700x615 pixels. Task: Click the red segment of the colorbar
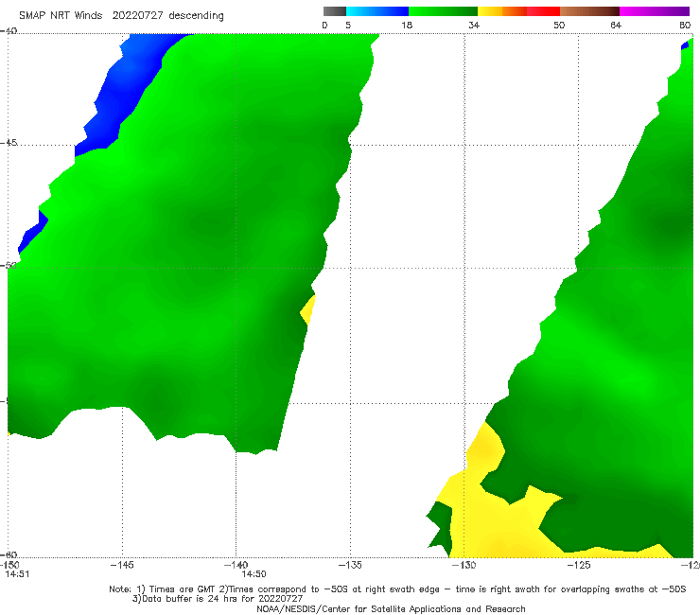click(543, 11)
